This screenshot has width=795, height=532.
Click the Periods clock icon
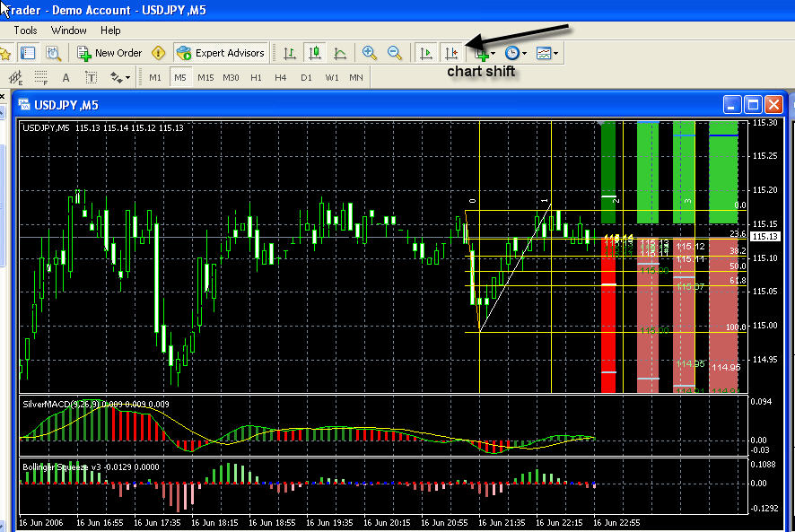512,53
